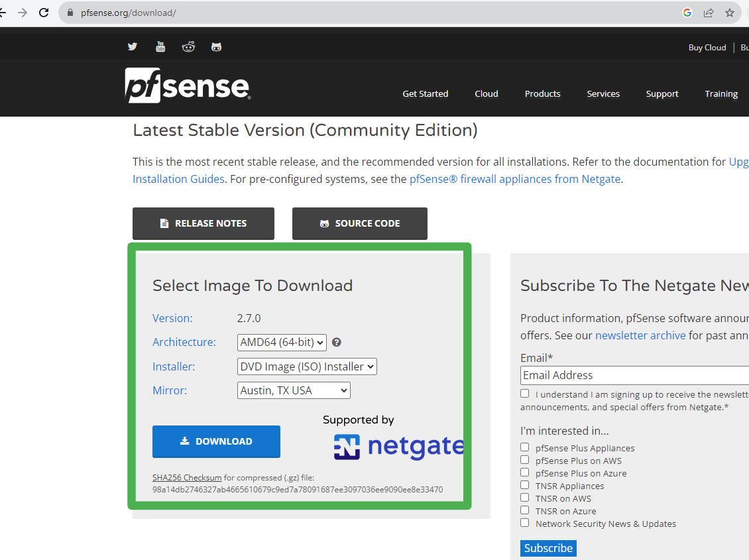Check TNSR Appliances interest
Screen dimensions: 749x560
pyautogui.click(x=524, y=485)
